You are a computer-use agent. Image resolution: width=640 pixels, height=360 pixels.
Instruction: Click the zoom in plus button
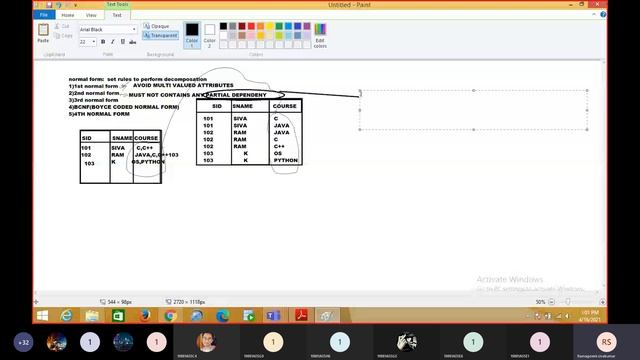(602, 302)
